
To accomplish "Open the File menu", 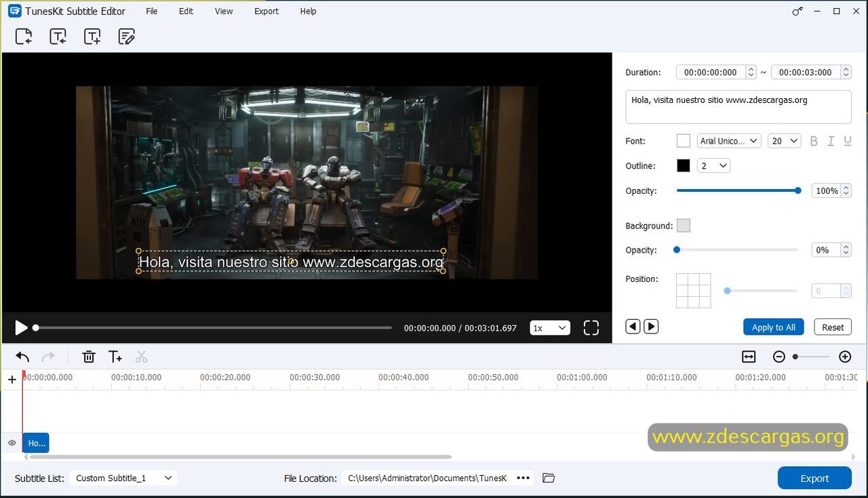I will point(152,11).
